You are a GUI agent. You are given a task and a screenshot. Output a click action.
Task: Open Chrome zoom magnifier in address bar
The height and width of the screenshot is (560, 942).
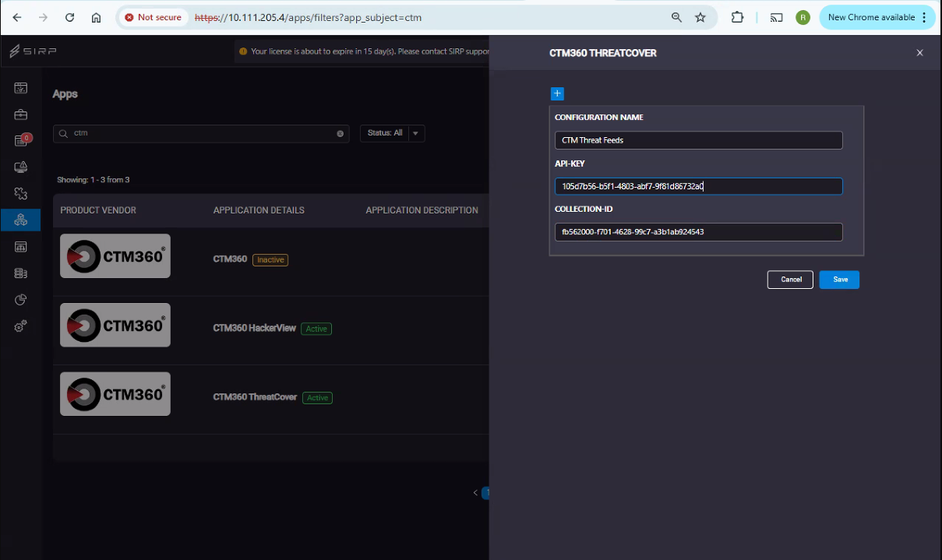677,17
